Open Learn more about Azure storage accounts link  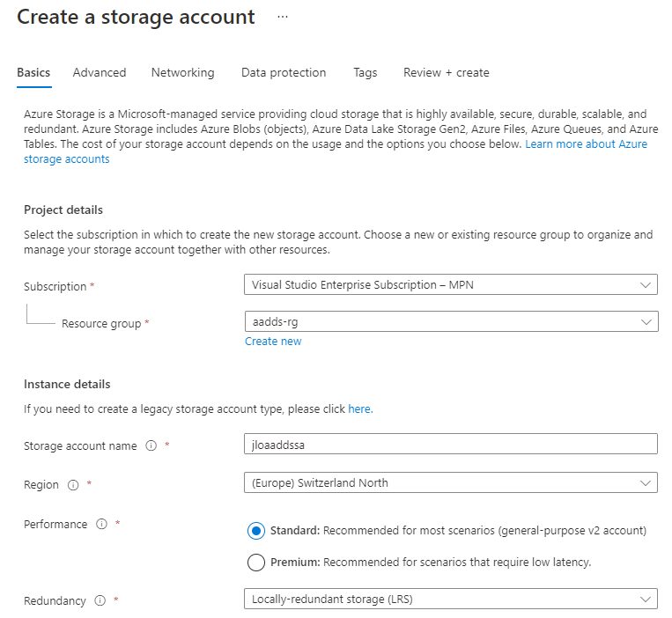point(586,144)
